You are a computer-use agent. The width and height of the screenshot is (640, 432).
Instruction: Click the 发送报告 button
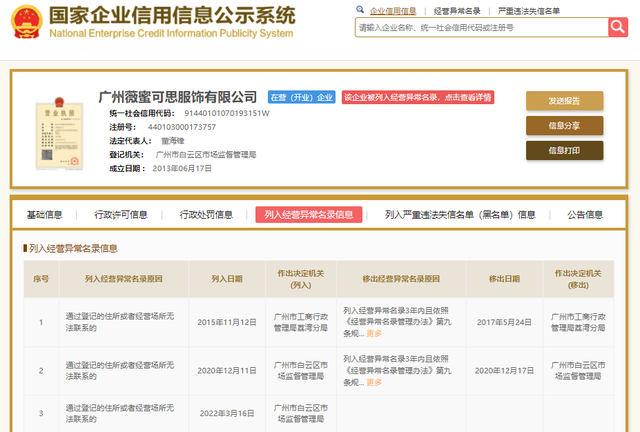coord(564,101)
